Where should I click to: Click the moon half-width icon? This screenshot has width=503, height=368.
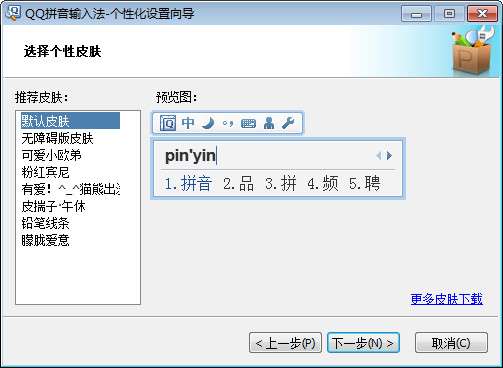click(208, 123)
